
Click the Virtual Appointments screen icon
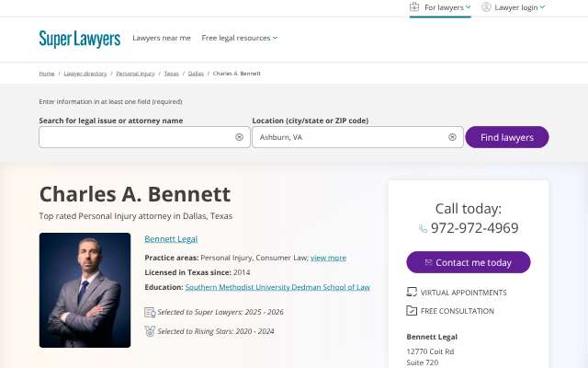tap(412, 293)
